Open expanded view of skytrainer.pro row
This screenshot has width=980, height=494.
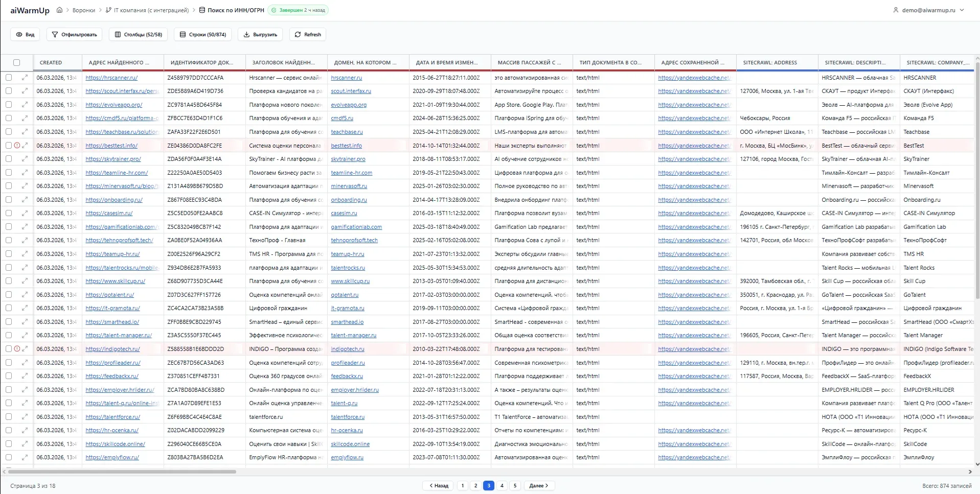pyautogui.click(x=25, y=159)
